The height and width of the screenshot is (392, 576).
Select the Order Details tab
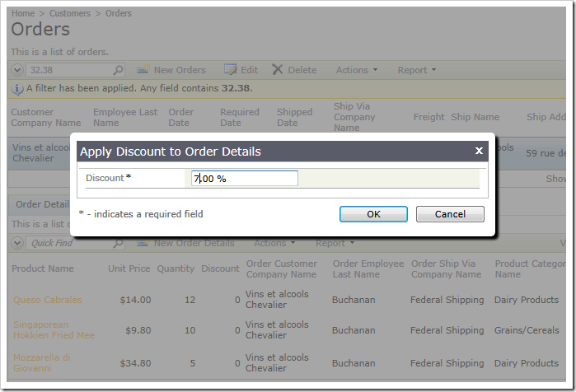(41, 204)
